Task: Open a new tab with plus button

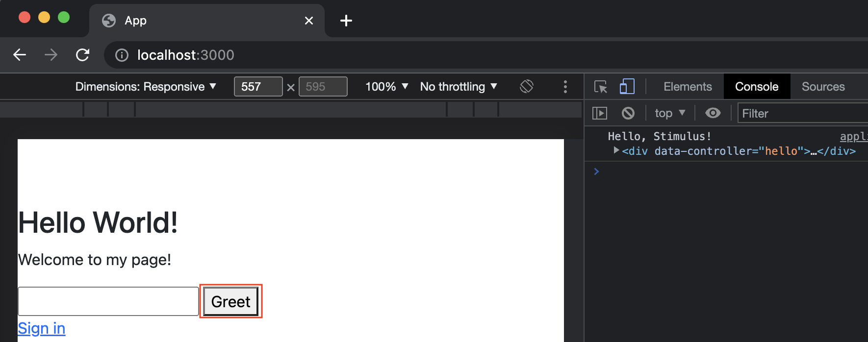Action: [346, 21]
